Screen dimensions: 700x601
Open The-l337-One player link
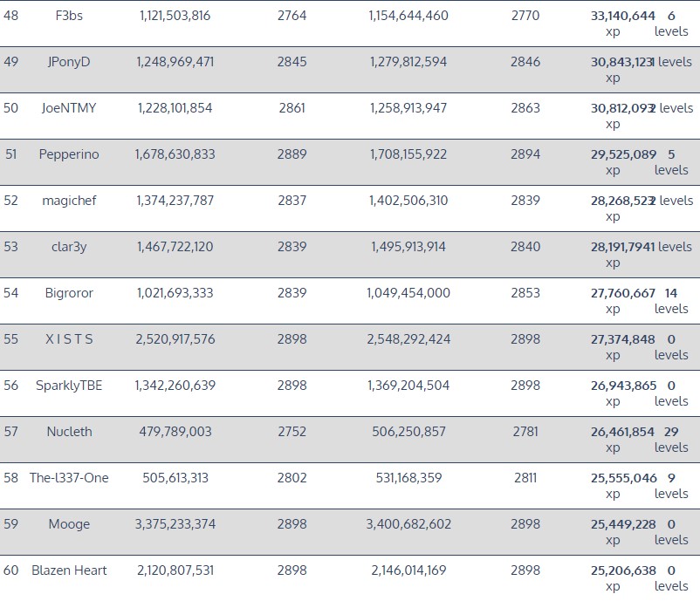(x=69, y=478)
